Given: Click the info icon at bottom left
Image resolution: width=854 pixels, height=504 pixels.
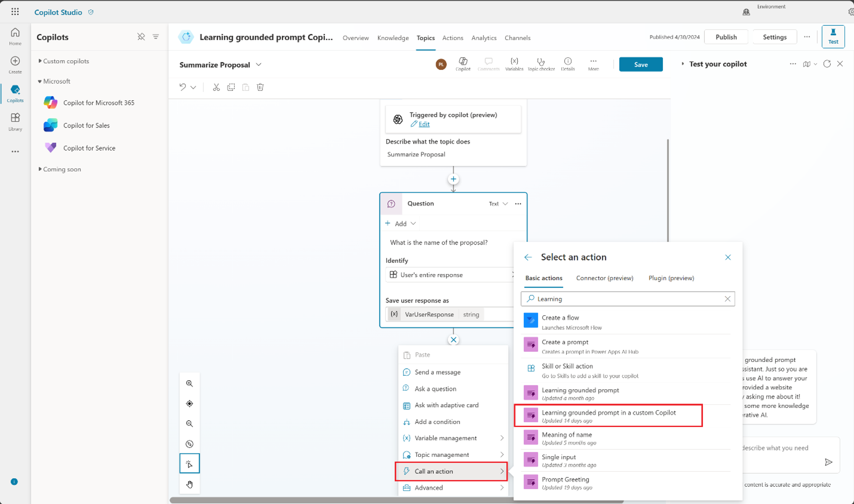Looking at the screenshot, I should coord(14,482).
